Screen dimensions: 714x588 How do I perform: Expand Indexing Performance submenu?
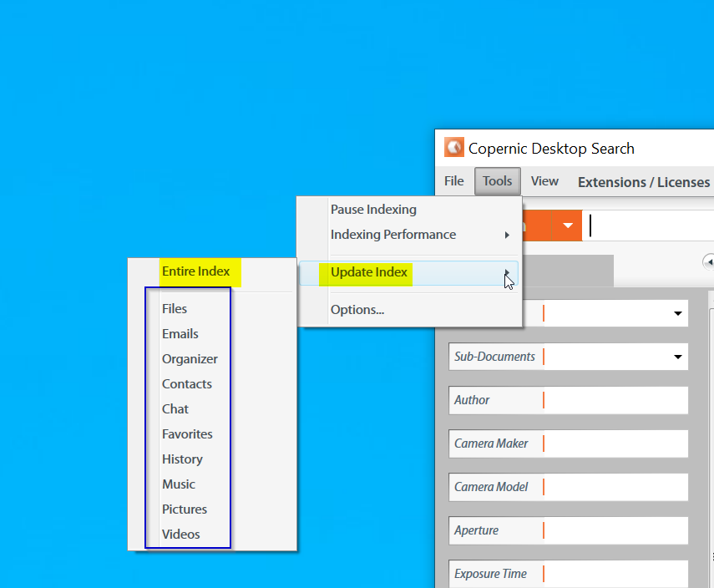pos(408,235)
